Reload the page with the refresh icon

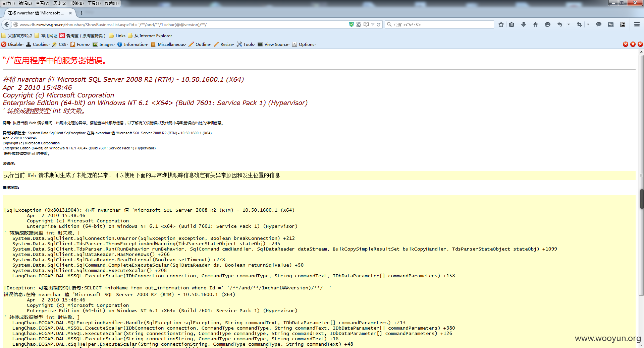point(379,24)
